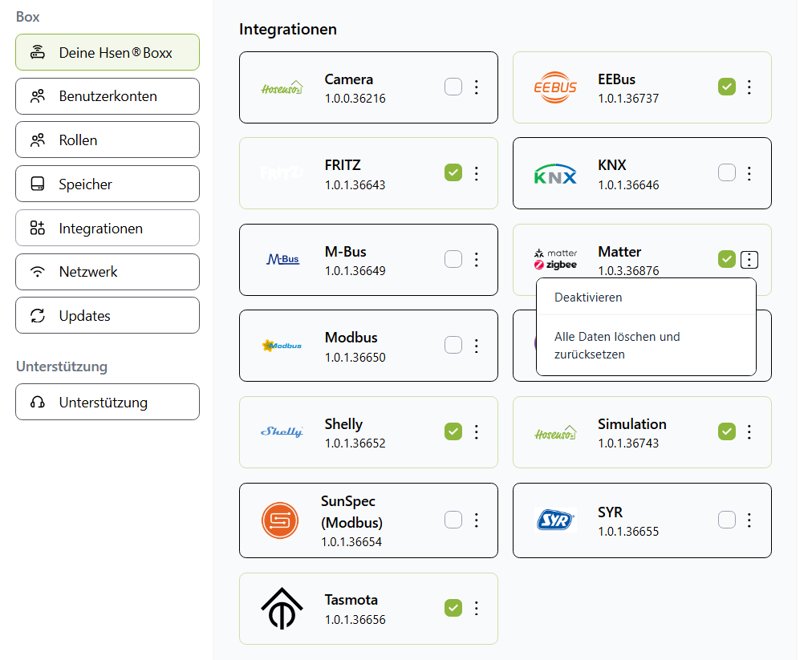Click the SYR logo icon
The height and width of the screenshot is (660, 812).
tap(555, 520)
